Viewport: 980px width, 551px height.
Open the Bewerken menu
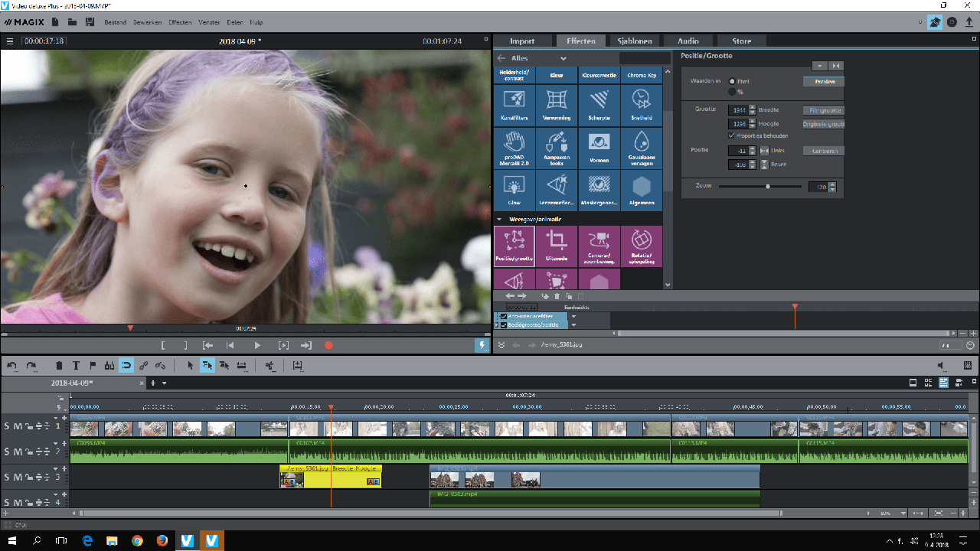click(147, 22)
